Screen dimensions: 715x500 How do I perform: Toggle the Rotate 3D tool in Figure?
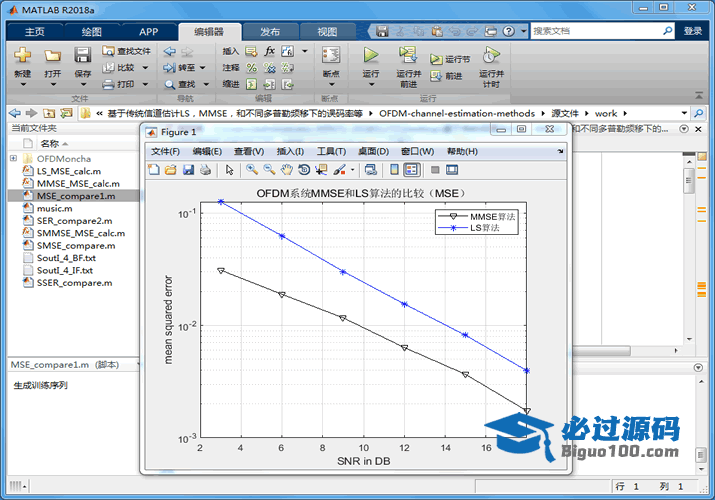click(x=304, y=170)
